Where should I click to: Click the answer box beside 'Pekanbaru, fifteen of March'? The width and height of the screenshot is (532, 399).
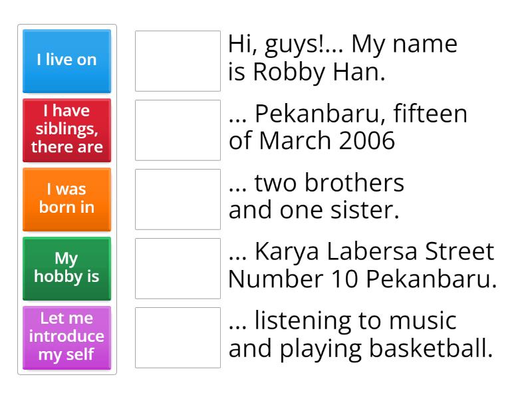point(178,129)
